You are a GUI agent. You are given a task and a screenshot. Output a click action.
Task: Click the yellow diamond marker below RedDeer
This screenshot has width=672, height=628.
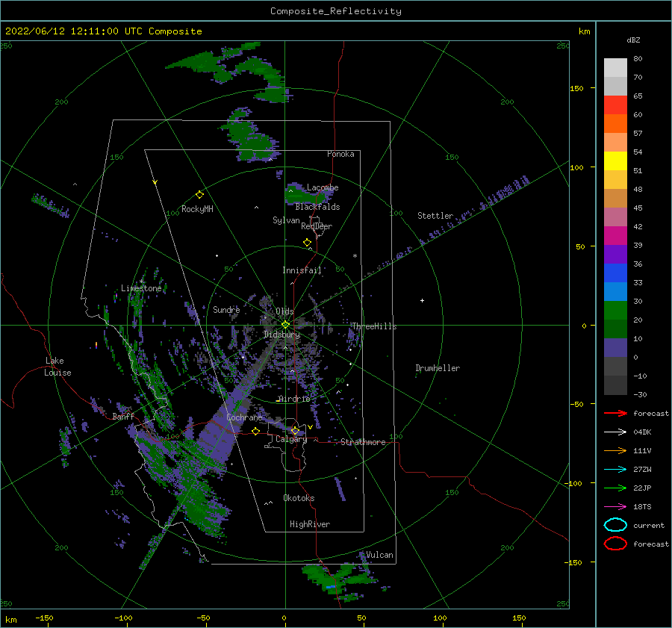(307, 243)
